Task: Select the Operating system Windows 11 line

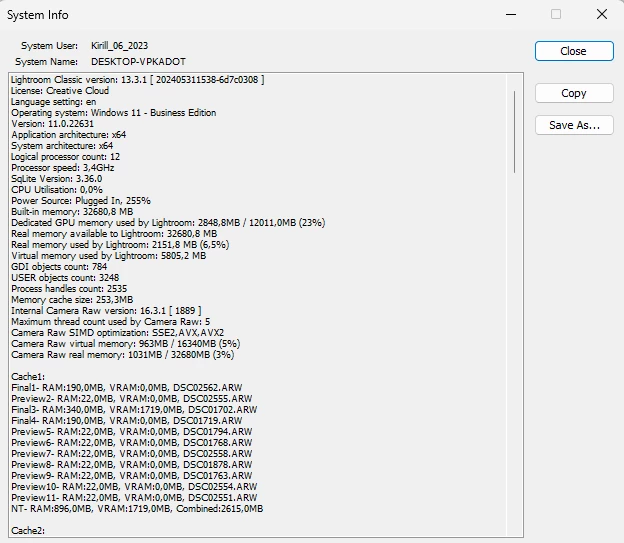Action: coord(114,113)
